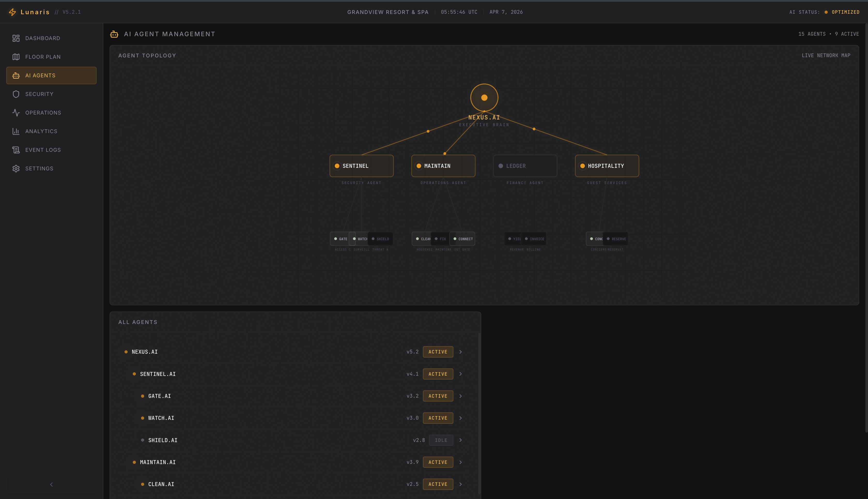This screenshot has height=499, width=868.
Task: Click the All Agents list scrollbar
Action: click(x=479, y=411)
